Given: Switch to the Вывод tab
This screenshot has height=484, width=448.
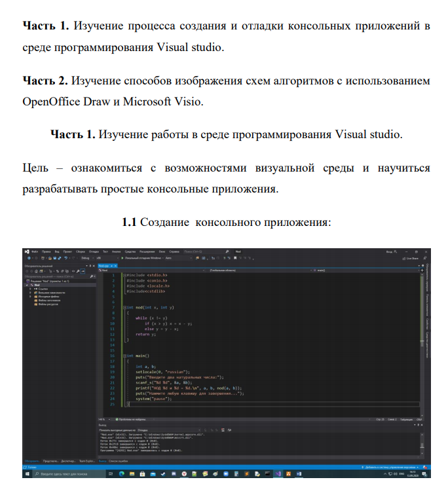Looking at the screenshot, I should [x=102, y=461].
